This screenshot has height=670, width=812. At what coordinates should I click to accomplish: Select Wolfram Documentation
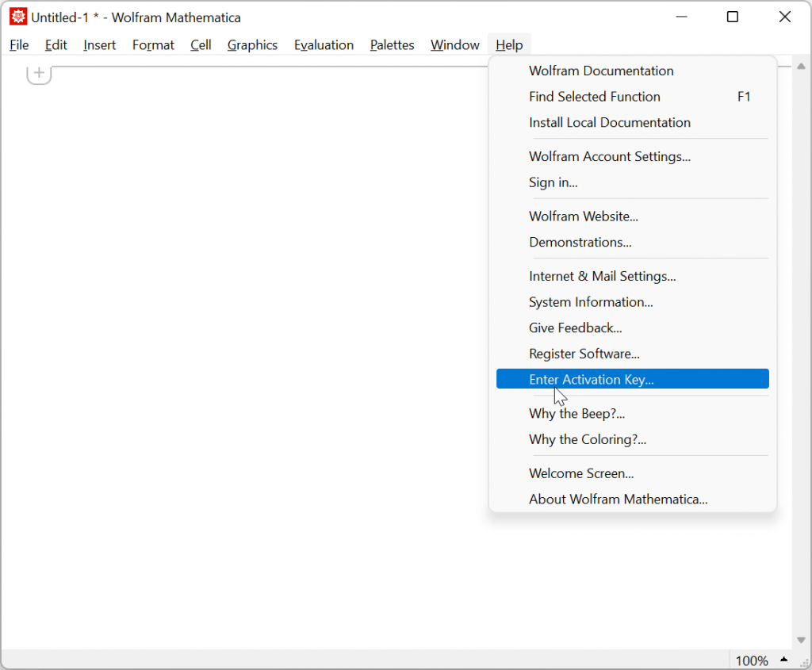tap(601, 71)
